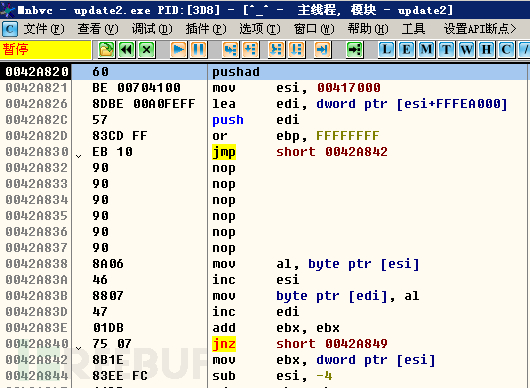
Task: Click the jump arrow marker at 0042A830
Action: tap(79, 156)
